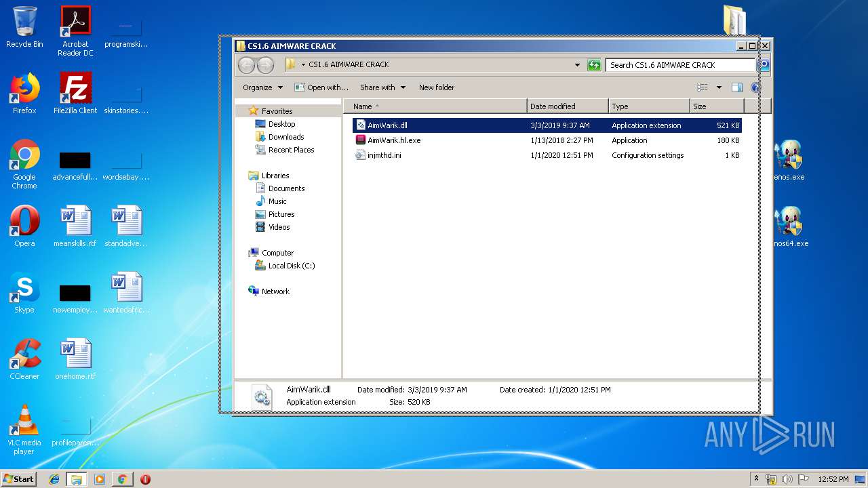Select the Recycle Bin desktop icon
The image size is (868, 488).
[24, 27]
